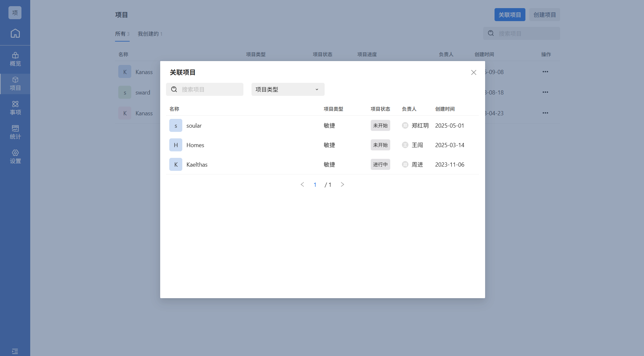This screenshot has height=356, width=644.
Task: Open more actions for sward row
Action: point(545,92)
